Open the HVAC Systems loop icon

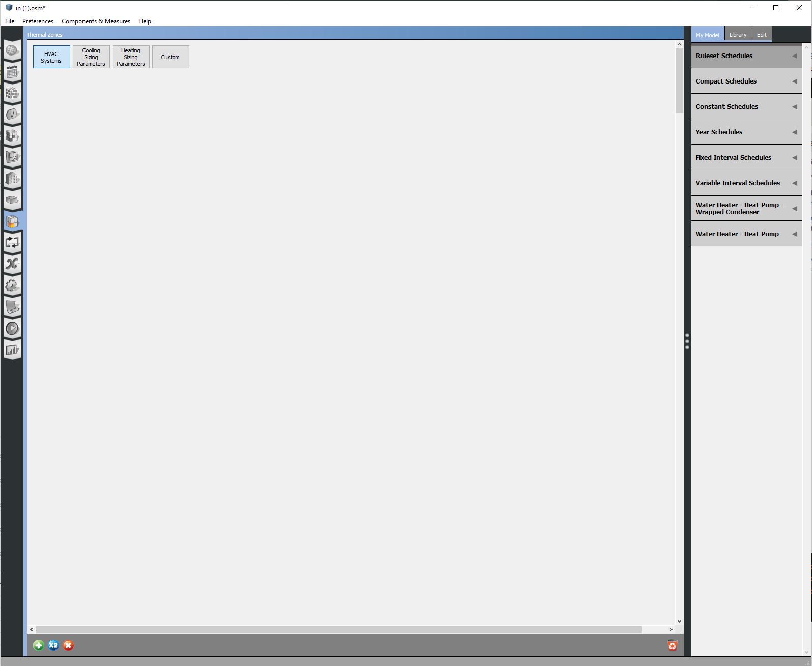pyautogui.click(x=12, y=243)
